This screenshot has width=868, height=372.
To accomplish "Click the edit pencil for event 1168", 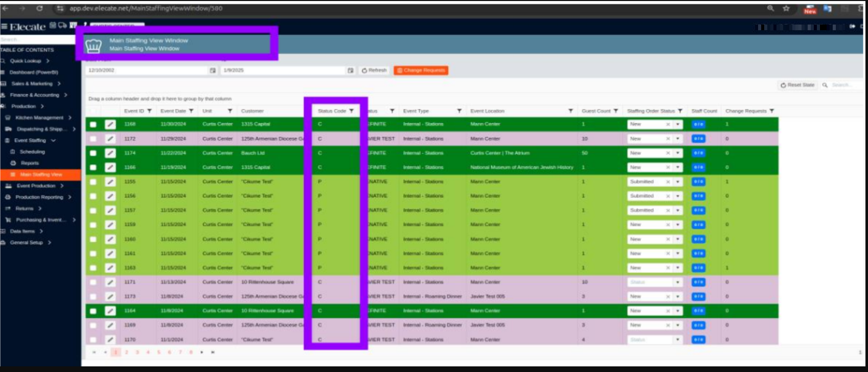I will click(x=110, y=124).
